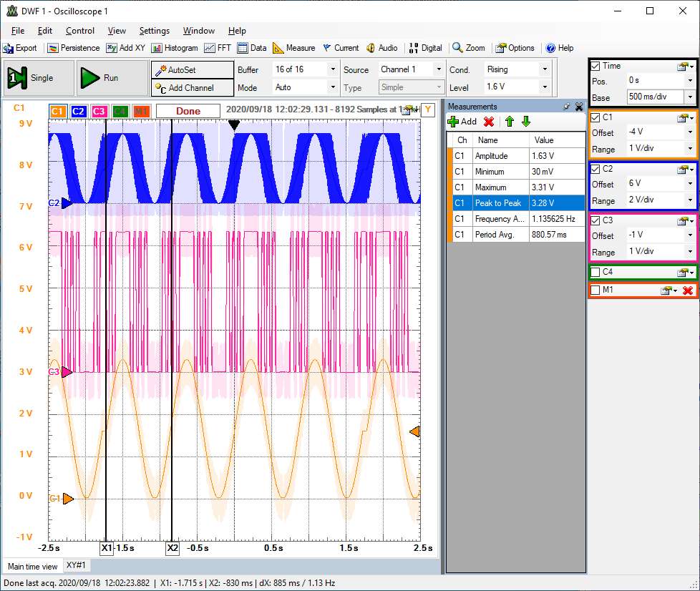
Task: Open the Settings menu
Action: coord(154,31)
